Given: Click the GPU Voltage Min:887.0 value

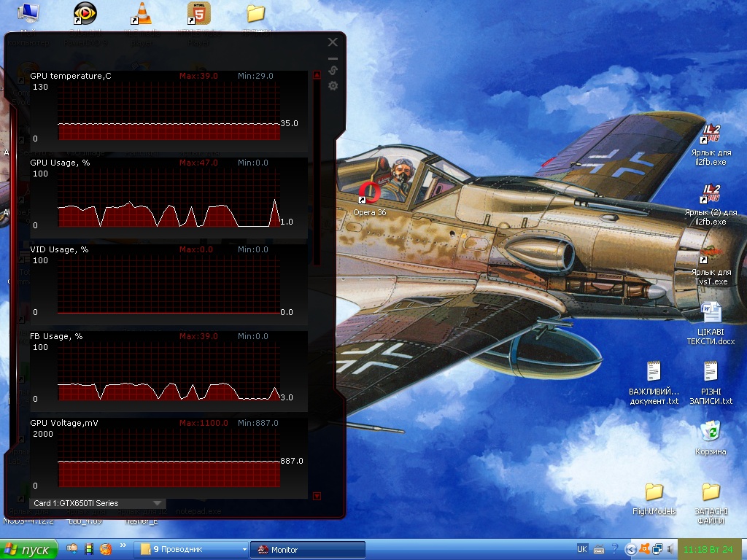Looking at the screenshot, I should click(x=258, y=423).
